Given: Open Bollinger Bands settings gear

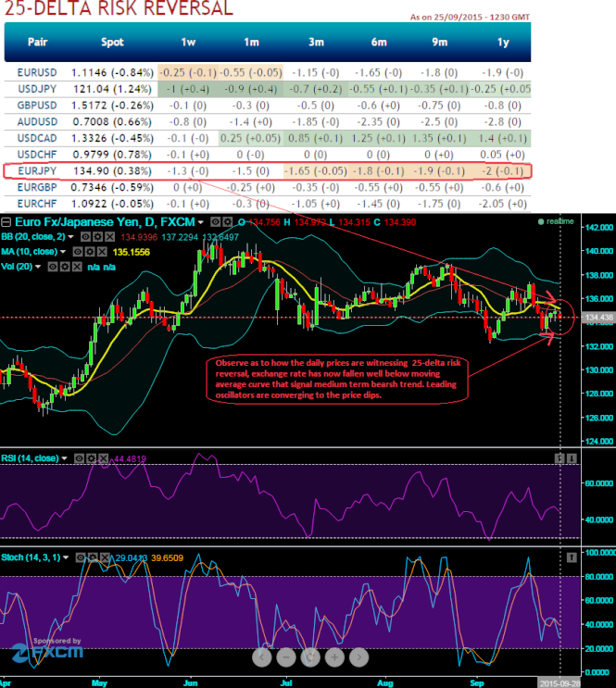Looking at the screenshot, I should 97,237.
